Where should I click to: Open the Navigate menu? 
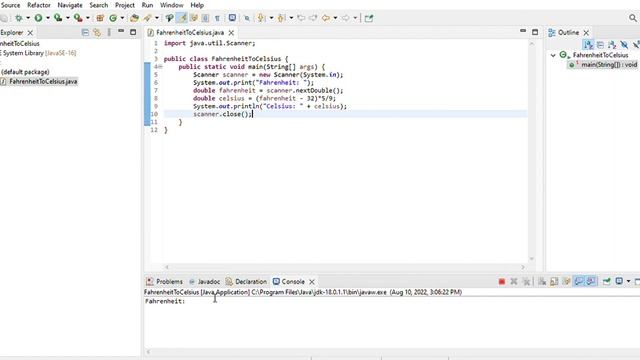[x=70, y=5]
